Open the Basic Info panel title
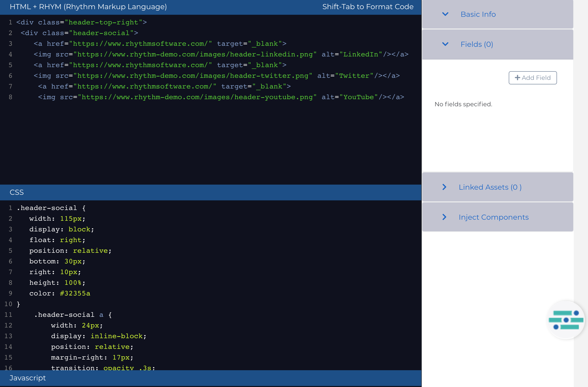The width and height of the screenshot is (588, 387). click(478, 14)
